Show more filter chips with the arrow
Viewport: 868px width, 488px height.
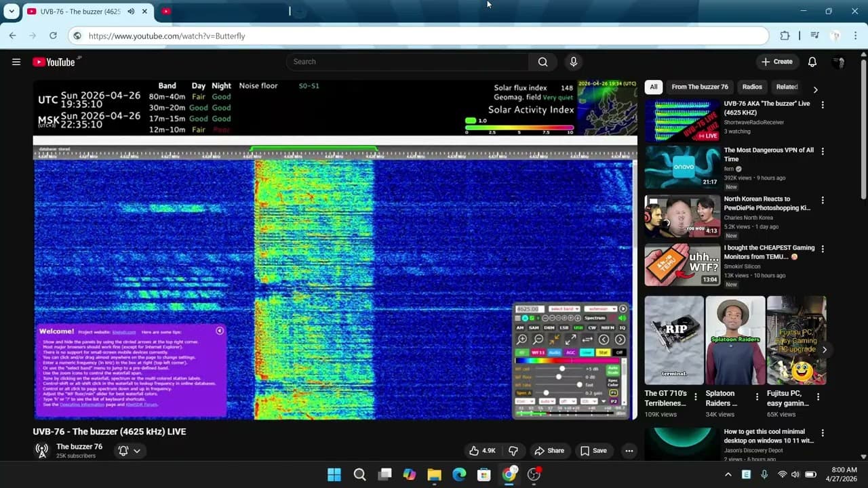[815, 89]
